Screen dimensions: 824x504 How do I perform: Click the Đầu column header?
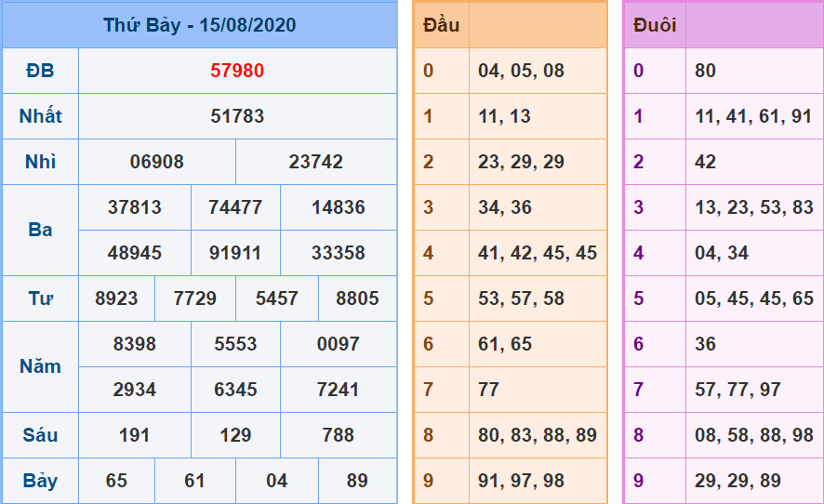[x=441, y=25]
